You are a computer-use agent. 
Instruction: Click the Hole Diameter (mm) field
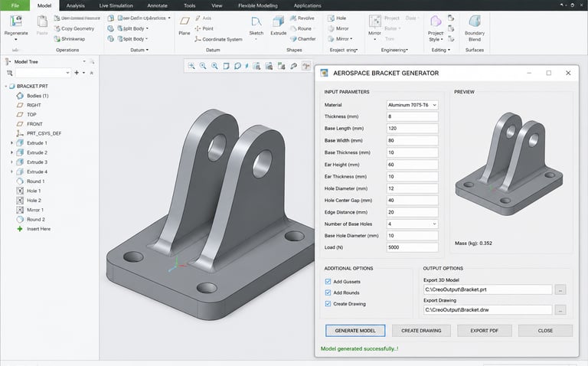412,188
